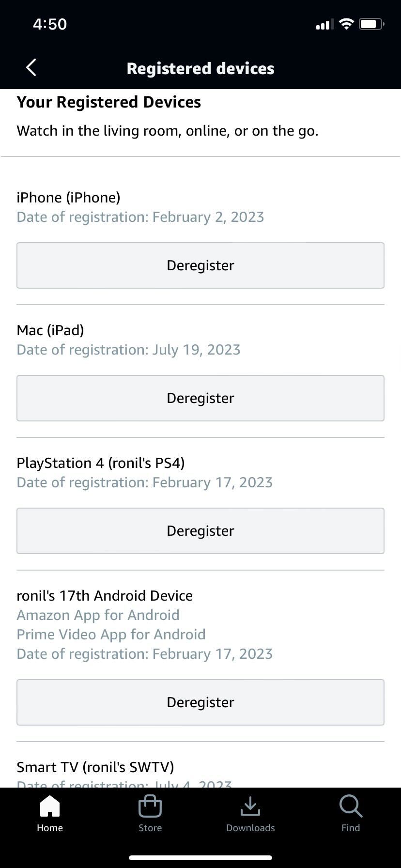The height and width of the screenshot is (868, 401).
Task: Tap the cellular signal icon
Action: click(324, 24)
